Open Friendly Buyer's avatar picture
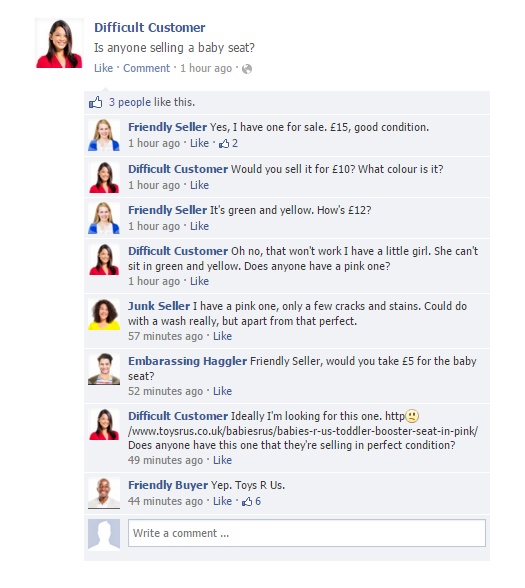 click(104, 493)
